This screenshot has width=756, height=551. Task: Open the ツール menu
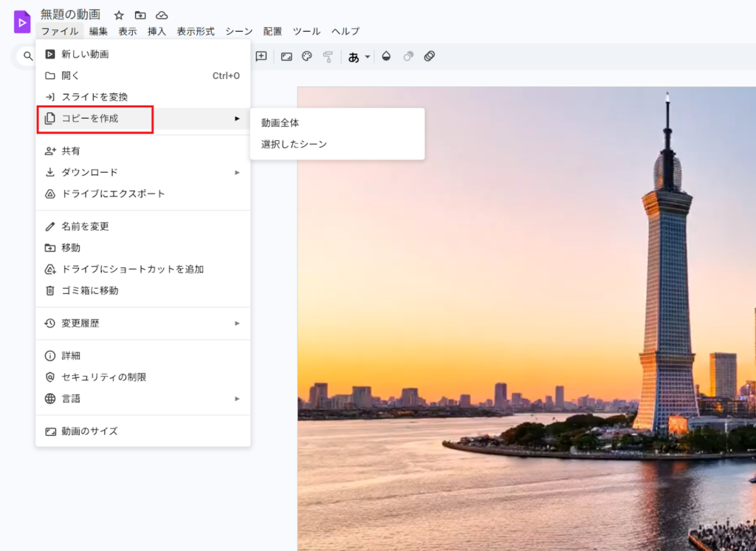[306, 31]
